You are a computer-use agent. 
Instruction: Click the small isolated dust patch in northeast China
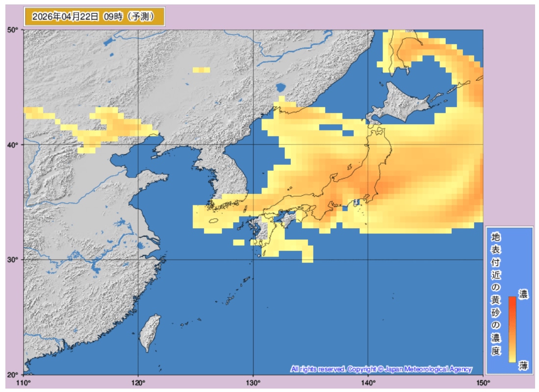click(x=201, y=70)
